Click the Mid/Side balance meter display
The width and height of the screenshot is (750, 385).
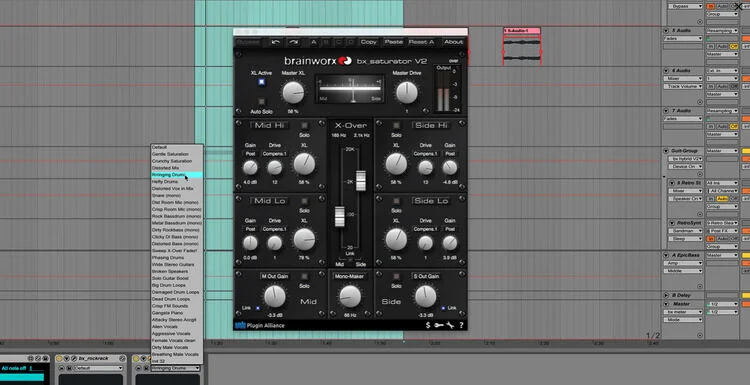[x=350, y=89]
